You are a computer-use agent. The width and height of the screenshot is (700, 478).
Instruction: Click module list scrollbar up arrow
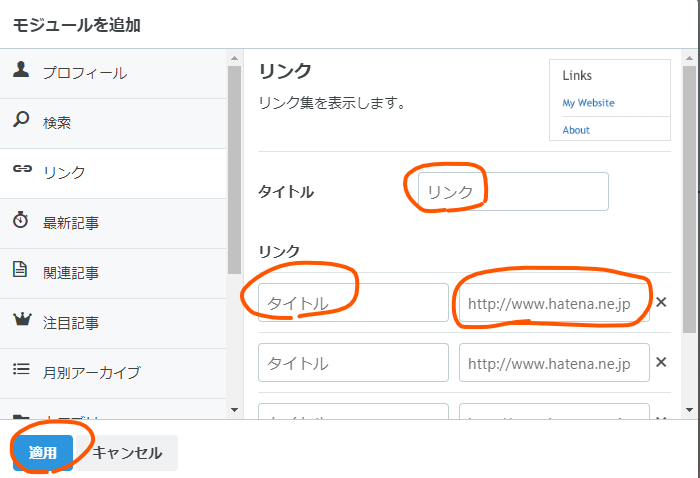point(234,58)
